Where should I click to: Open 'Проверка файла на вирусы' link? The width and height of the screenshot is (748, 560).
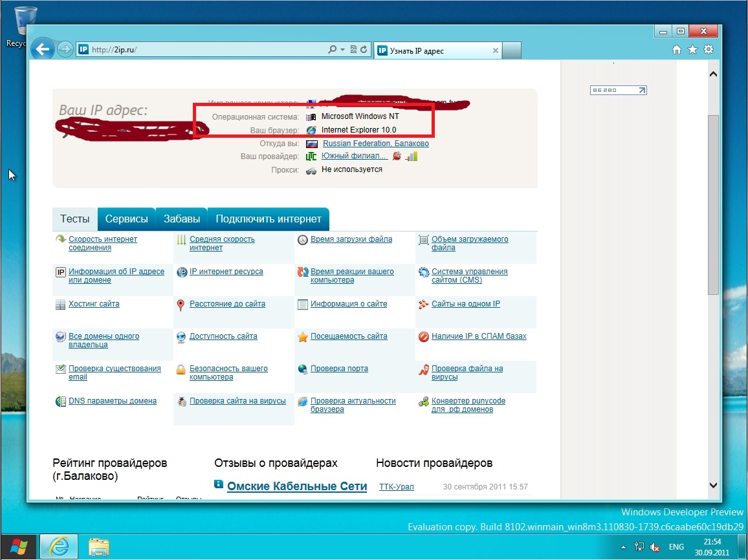click(x=467, y=372)
